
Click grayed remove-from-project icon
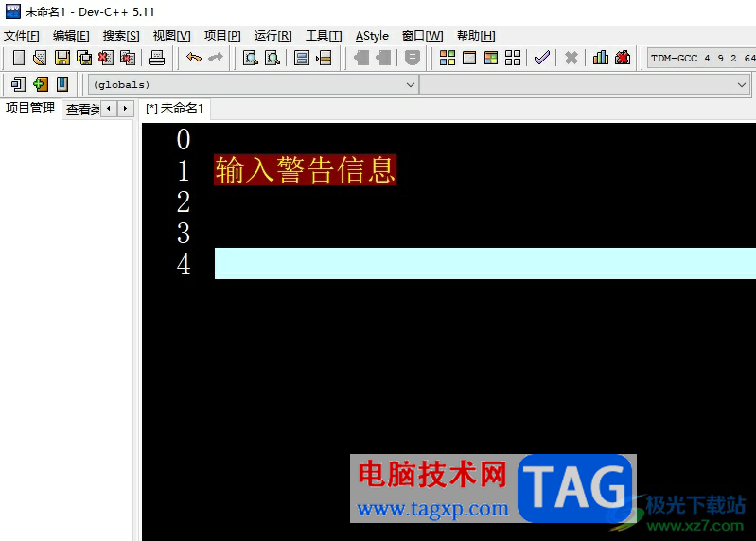point(383,58)
